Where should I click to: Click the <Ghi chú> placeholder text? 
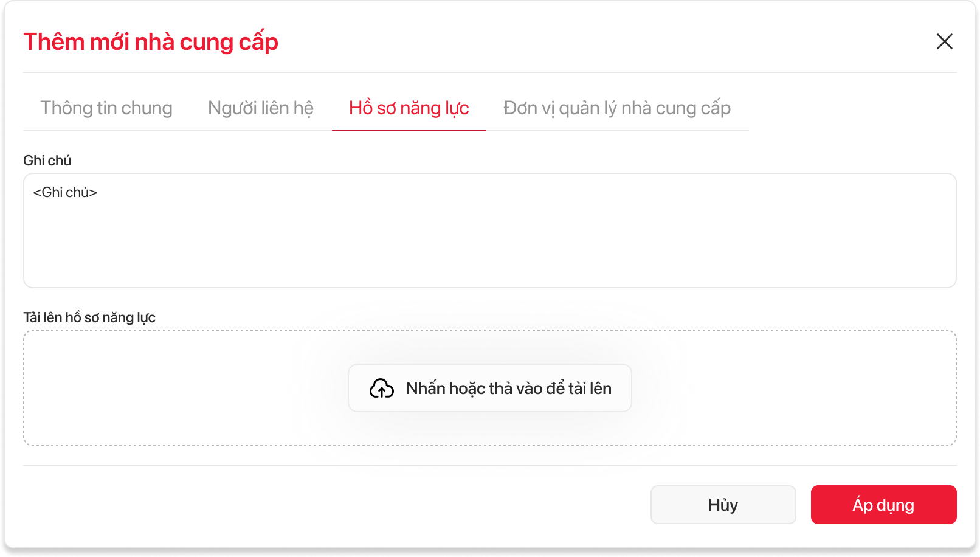(x=65, y=193)
